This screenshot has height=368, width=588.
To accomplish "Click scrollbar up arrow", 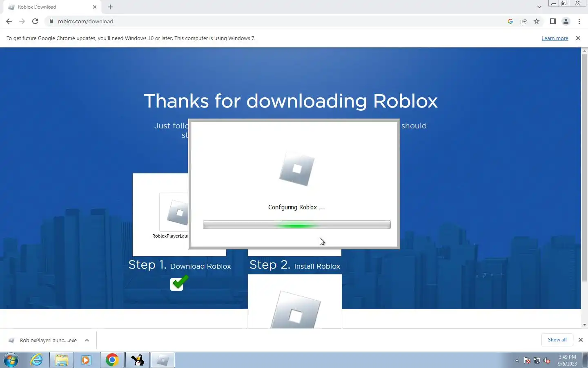I will click(584, 51).
